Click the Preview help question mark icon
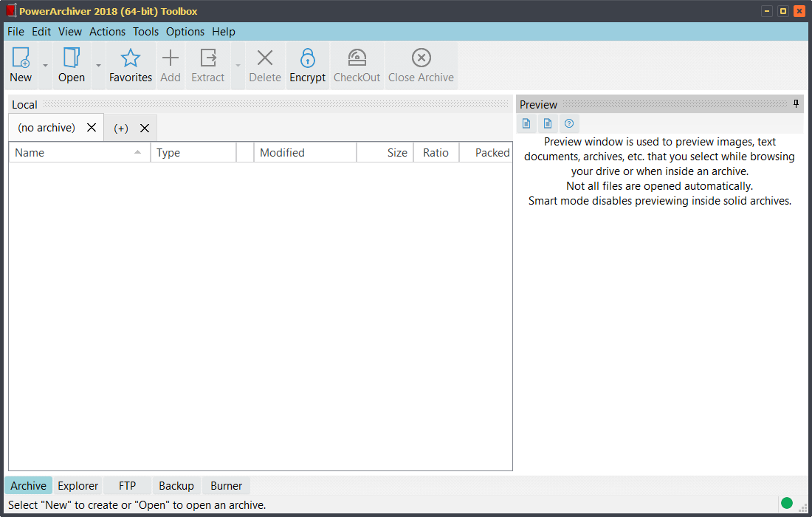The width and height of the screenshot is (812, 517). tap(569, 123)
